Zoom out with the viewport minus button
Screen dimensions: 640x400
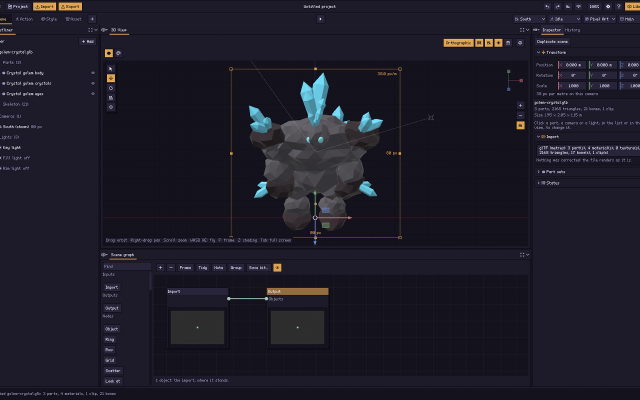click(520, 116)
